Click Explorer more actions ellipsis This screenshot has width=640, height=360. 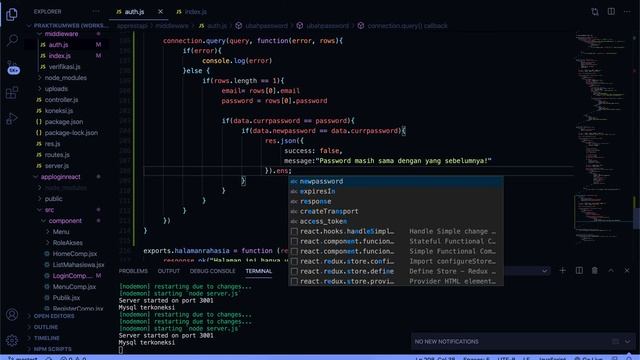click(96, 11)
